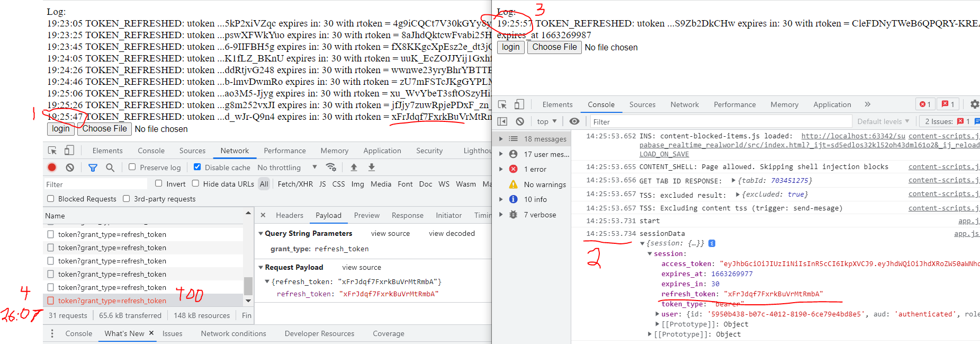This screenshot has height=344, width=980.
Task: Click the login button in left page
Action: pyautogui.click(x=61, y=129)
